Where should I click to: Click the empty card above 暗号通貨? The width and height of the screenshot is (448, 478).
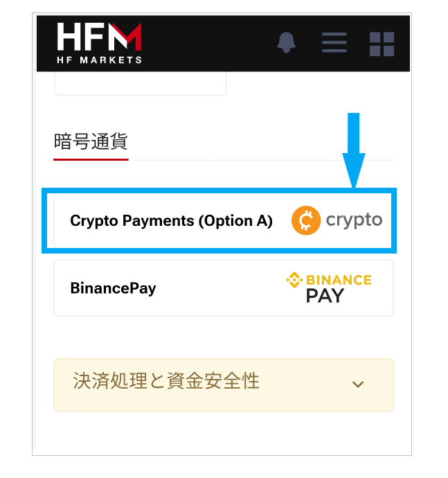coord(140,83)
